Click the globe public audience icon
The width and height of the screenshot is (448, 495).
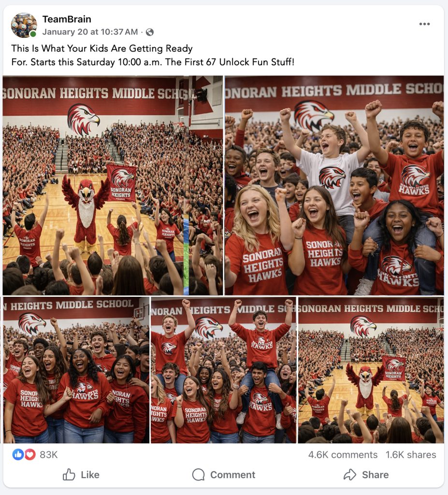(x=150, y=32)
